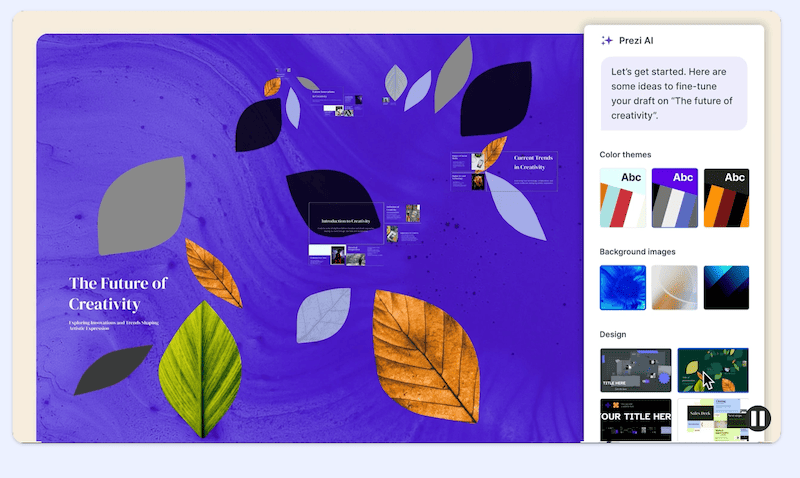Click 'The Future of Creativity' title text
Screen dimensions: 800x478
click(x=117, y=293)
